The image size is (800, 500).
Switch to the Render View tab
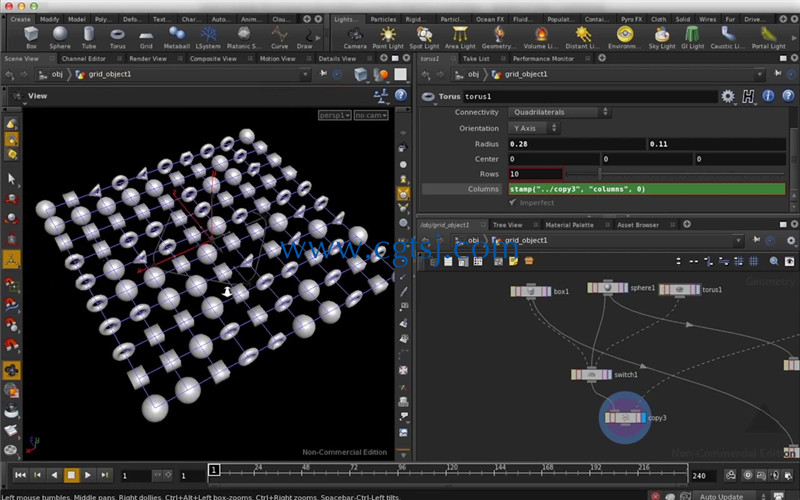coord(148,59)
